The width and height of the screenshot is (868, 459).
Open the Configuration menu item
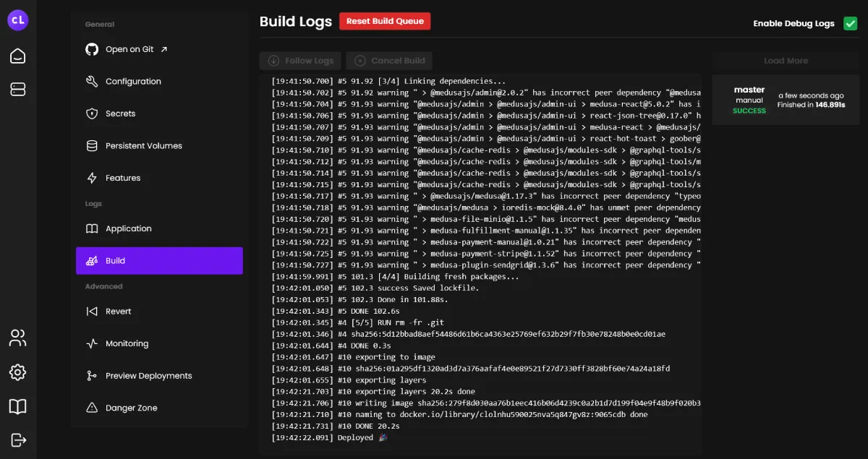coord(133,82)
